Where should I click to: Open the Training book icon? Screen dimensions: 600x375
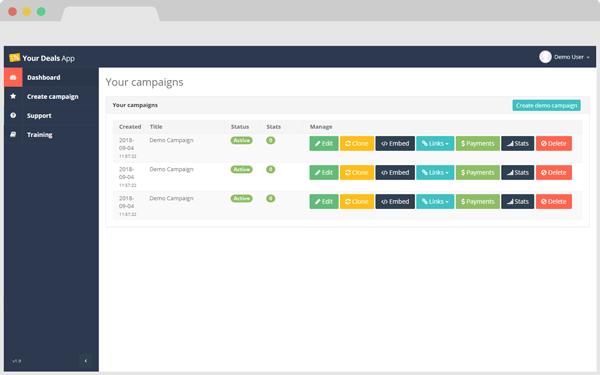(x=13, y=135)
